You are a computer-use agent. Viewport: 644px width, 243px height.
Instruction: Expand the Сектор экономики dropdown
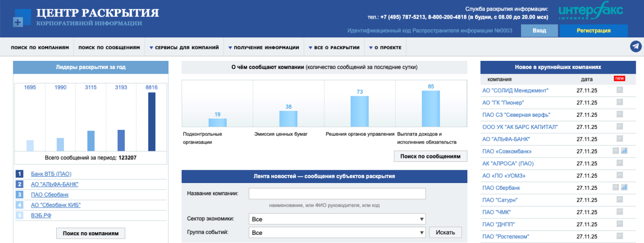click(x=337, y=219)
